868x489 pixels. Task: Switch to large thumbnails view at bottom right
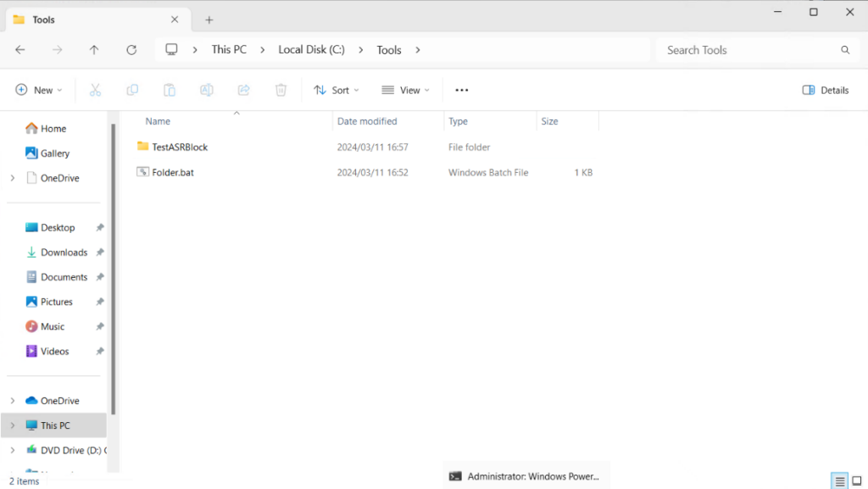pyautogui.click(x=858, y=481)
